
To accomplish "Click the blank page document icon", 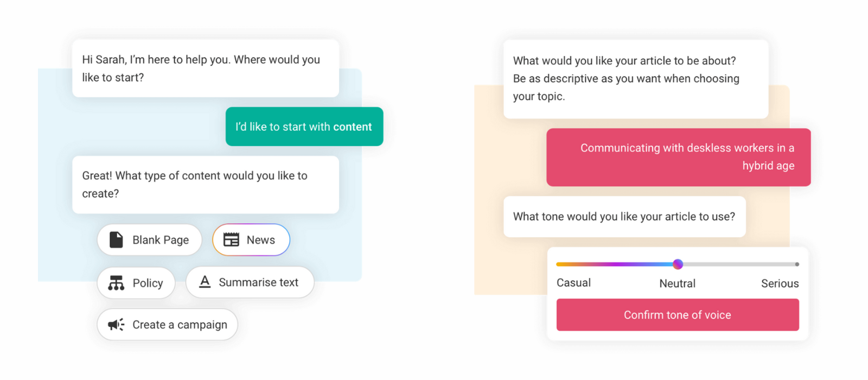I will (116, 240).
